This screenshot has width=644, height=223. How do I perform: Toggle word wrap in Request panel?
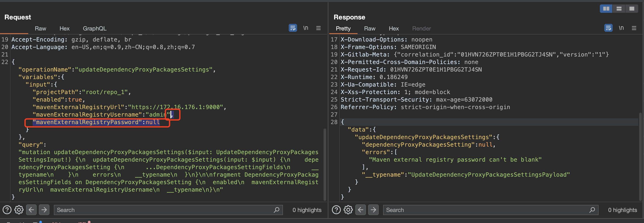292,28
